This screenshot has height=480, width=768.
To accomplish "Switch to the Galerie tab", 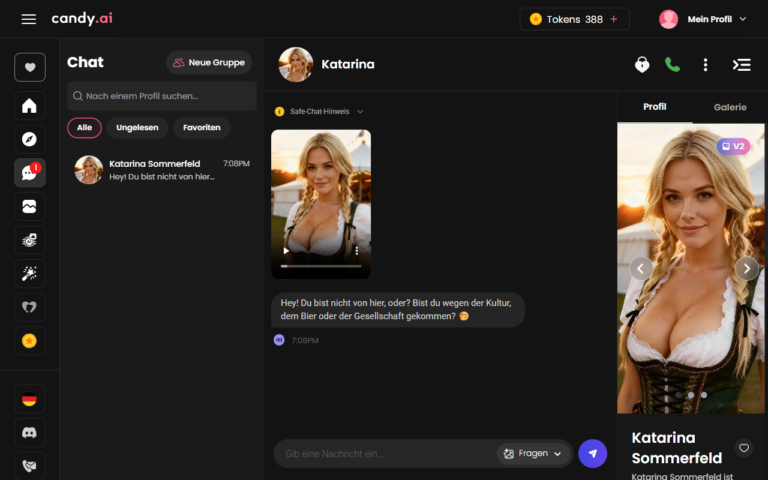I will (730, 107).
